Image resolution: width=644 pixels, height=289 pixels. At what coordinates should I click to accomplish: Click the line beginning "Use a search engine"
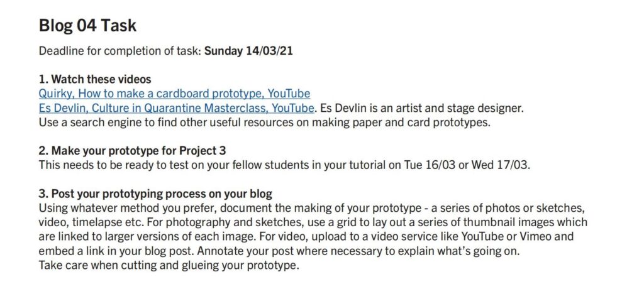pos(265,123)
